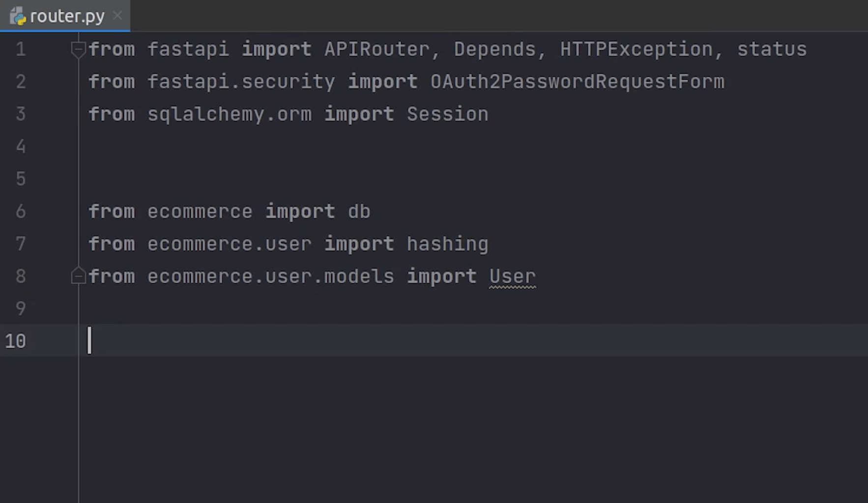Click line number 5 in the gutter
This screenshot has height=503, width=868.
(20, 179)
